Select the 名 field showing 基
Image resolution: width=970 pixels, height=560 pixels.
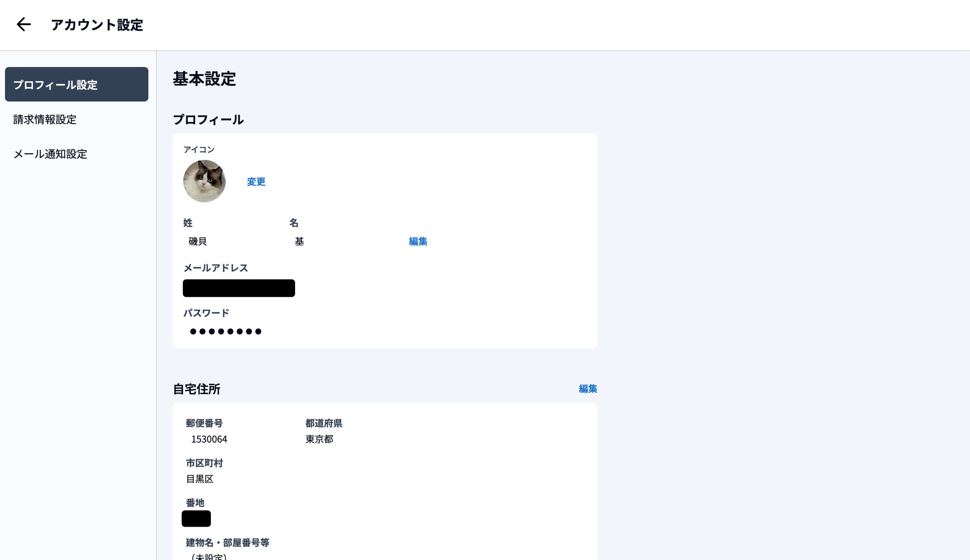click(299, 241)
